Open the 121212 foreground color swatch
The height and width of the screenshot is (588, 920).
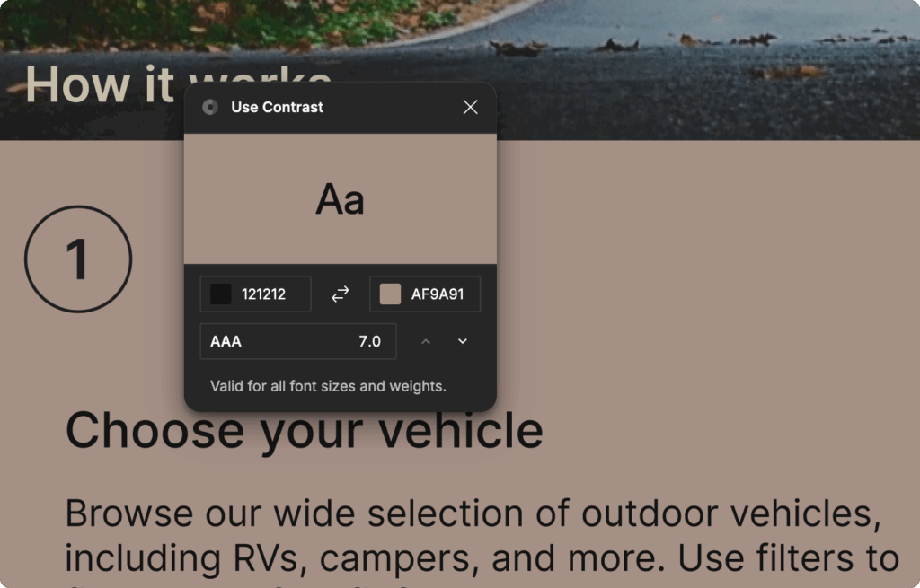(221, 294)
